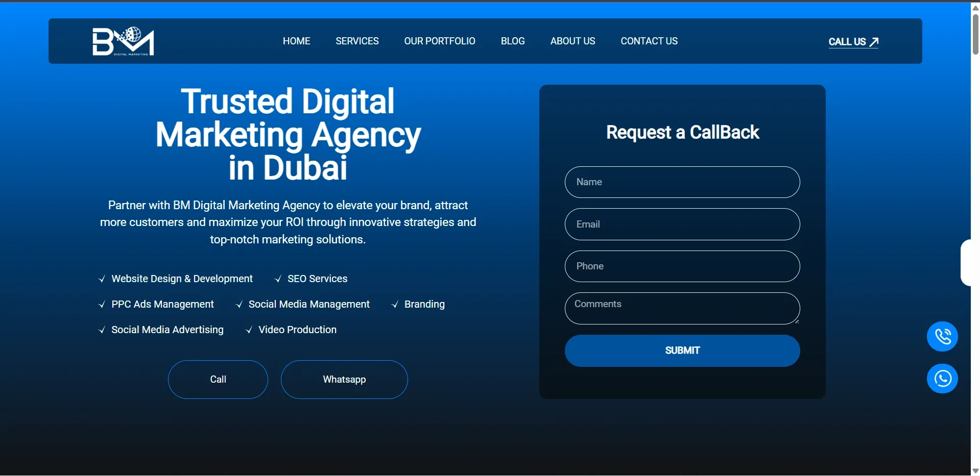Click the arrow icon beside Call Us

point(874,42)
